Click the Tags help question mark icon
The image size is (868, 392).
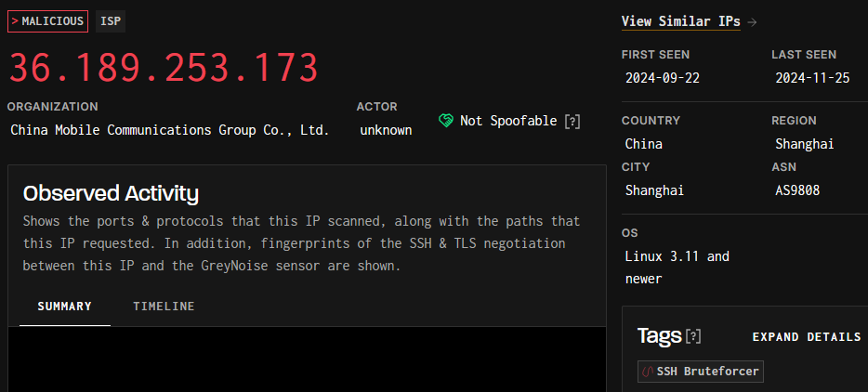pyautogui.click(x=693, y=336)
